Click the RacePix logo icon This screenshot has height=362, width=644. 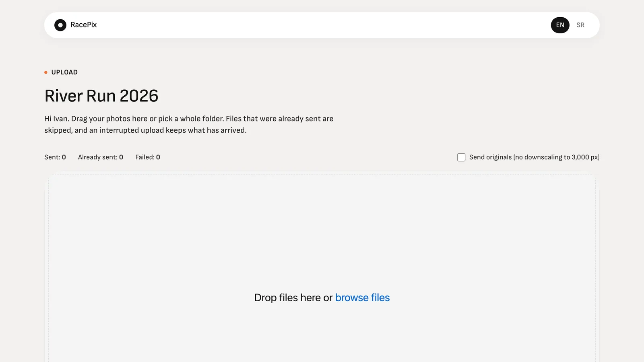point(60,25)
